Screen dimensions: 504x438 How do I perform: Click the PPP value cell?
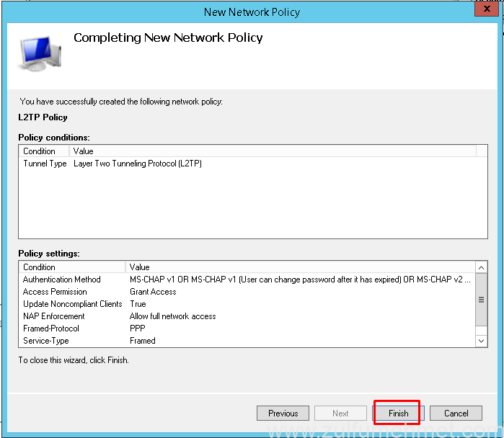click(138, 328)
